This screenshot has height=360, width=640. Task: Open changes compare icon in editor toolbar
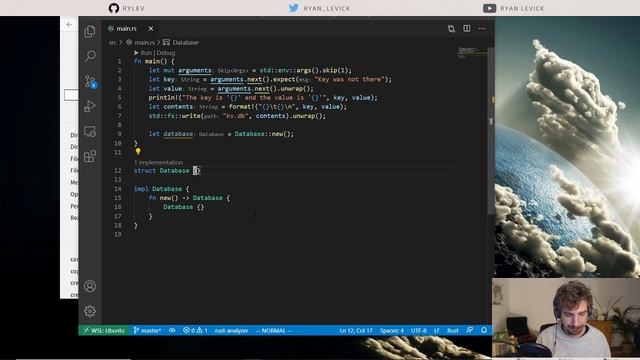451,29
